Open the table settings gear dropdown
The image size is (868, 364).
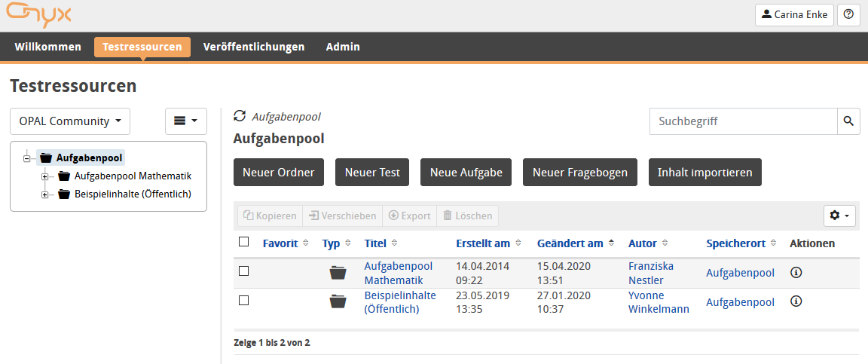[x=840, y=216]
